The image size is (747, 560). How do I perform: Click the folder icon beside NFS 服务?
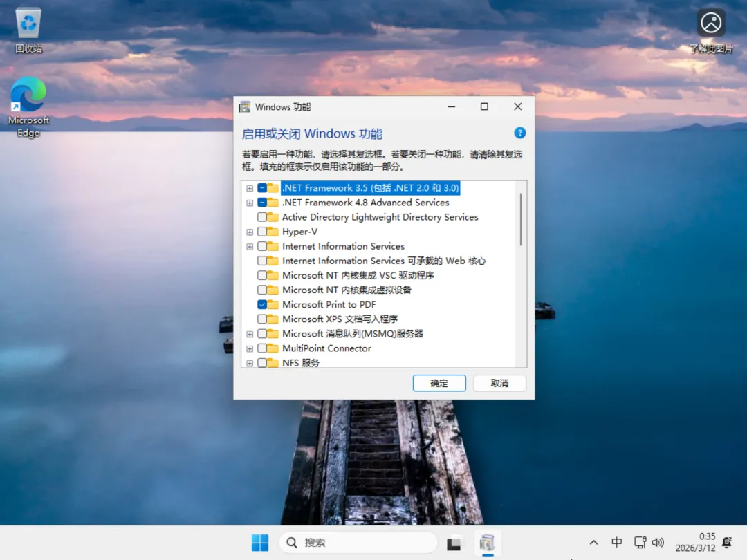point(273,363)
